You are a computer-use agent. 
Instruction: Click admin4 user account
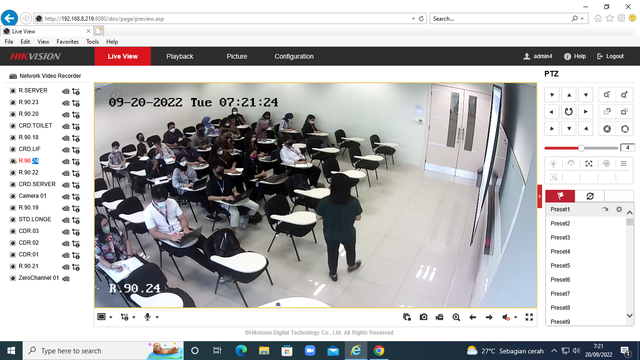(x=538, y=56)
